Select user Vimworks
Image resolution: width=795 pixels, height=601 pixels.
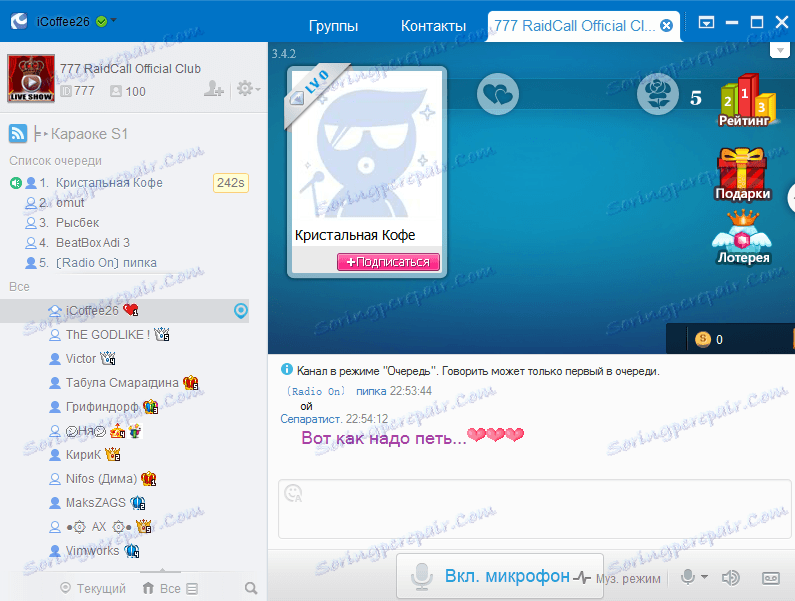pos(92,551)
